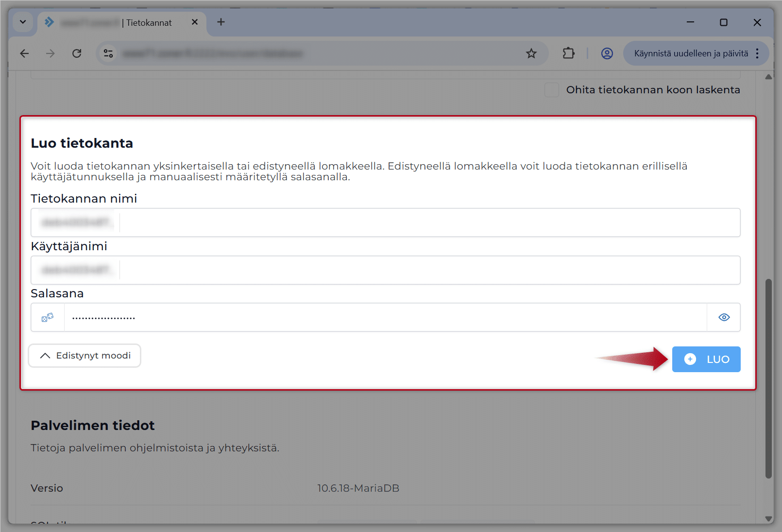Open the browser three-dot menu
Screen dimensions: 782x532
point(757,53)
